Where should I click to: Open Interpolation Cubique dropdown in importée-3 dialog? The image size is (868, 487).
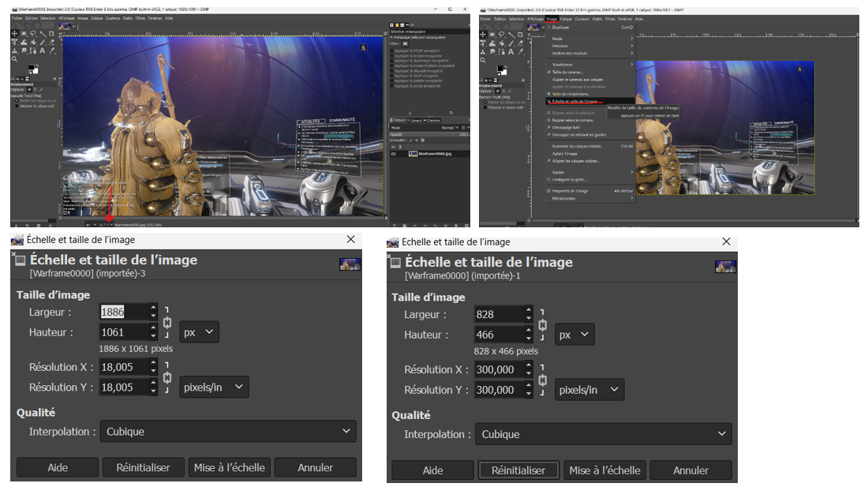pyautogui.click(x=228, y=431)
